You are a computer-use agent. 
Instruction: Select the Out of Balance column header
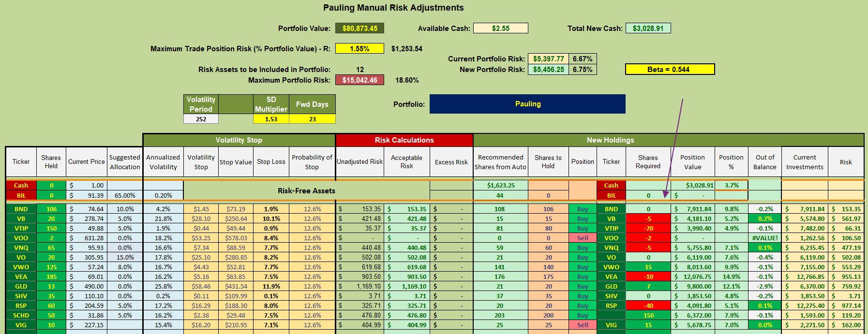(x=765, y=162)
